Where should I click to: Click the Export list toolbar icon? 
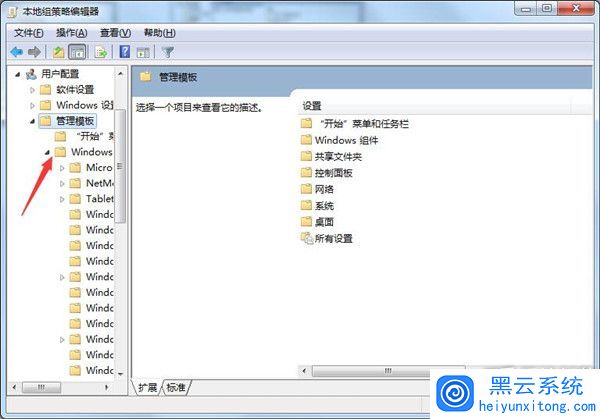pyautogui.click(x=101, y=52)
